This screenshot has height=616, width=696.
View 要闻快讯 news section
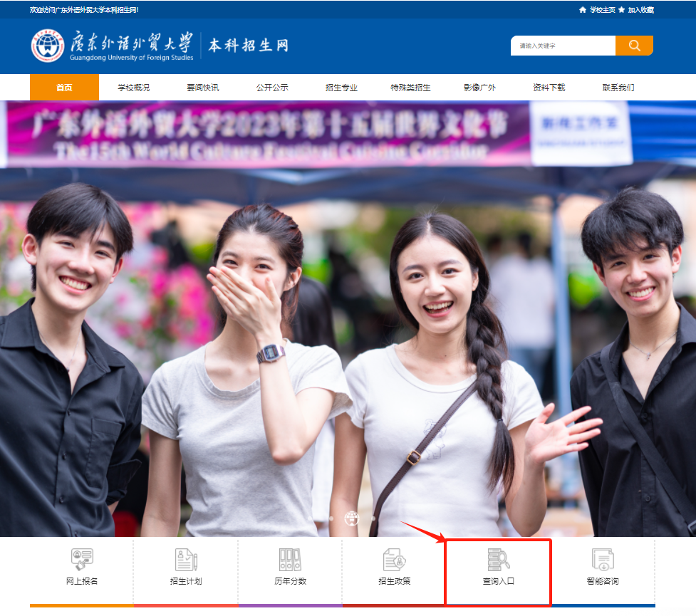[202, 87]
